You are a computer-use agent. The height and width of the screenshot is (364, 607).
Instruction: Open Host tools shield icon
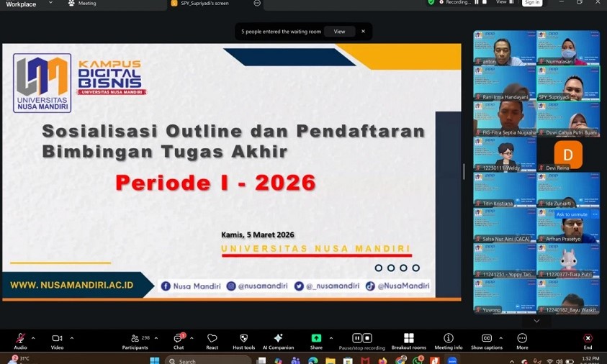[243, 339]
